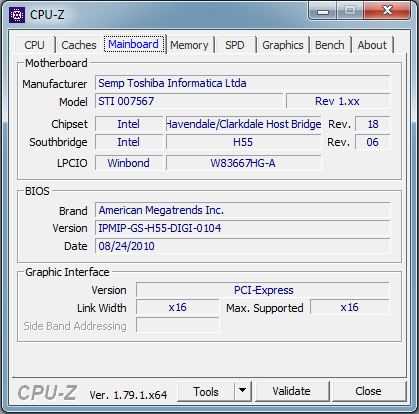
Task: Click the LPCIO label
Action: (x=72, y=163)
